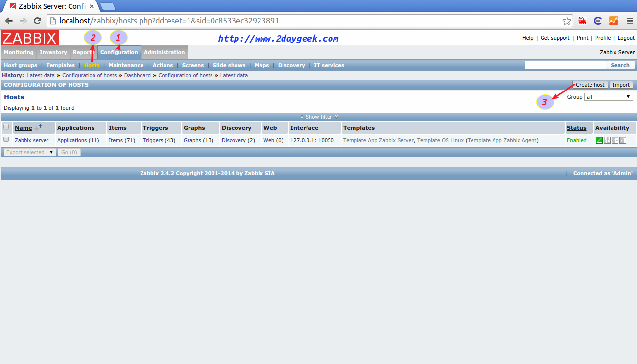The height and width of the screenshot is (364, 637).
Task: Open the Help link
Action: (x=528, y=38)
